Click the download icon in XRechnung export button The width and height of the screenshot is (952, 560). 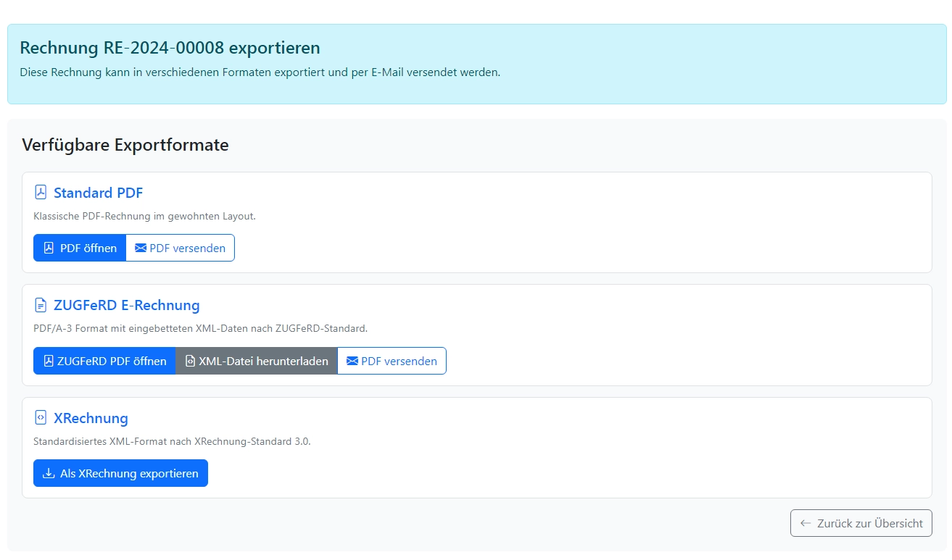coord(49,474)
